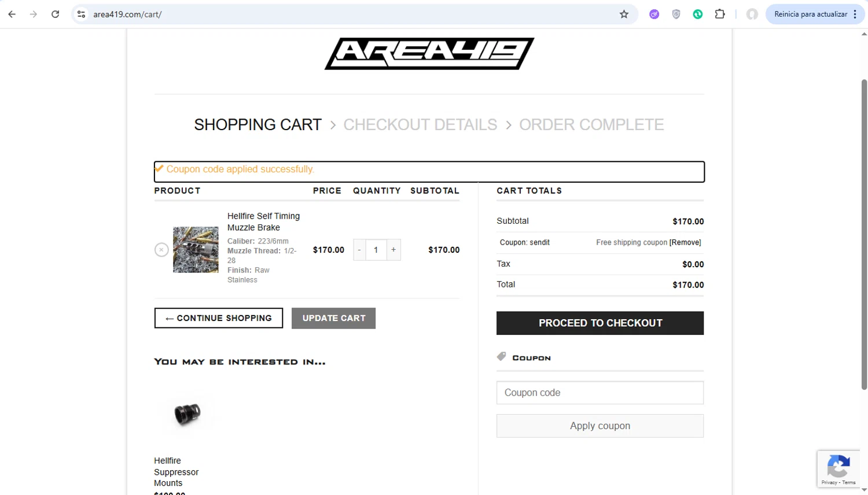
Task: Click Apply coupon button
Action: coord(600,426)
